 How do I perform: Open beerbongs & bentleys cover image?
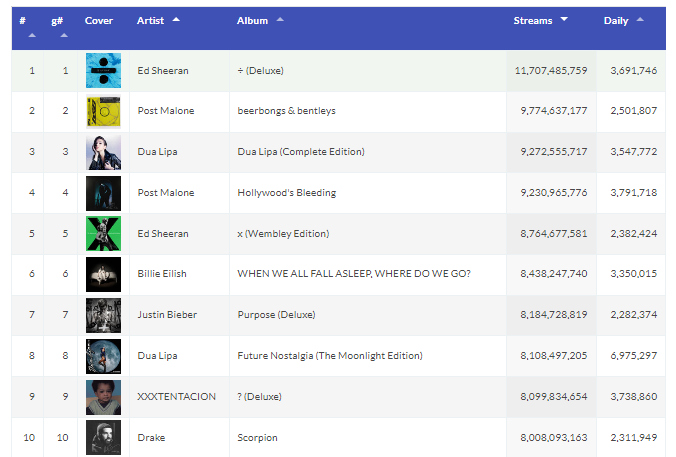point(103,111)
